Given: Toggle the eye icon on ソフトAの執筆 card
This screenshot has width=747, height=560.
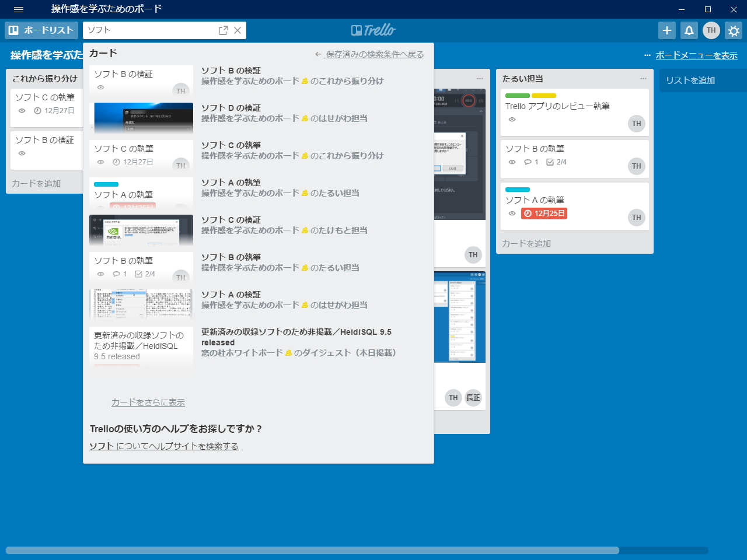Looking at the screenshot, I should (512, 213).
